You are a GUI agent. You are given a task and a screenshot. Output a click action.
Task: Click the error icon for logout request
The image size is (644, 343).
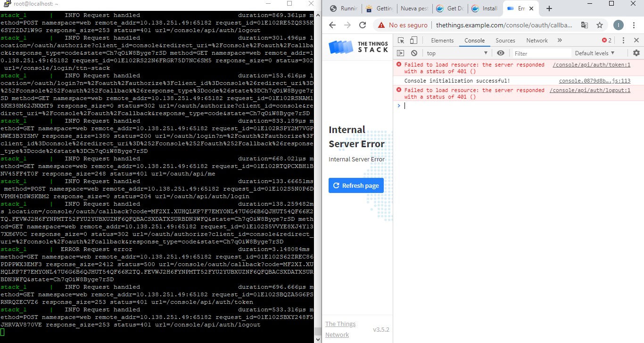399,90
